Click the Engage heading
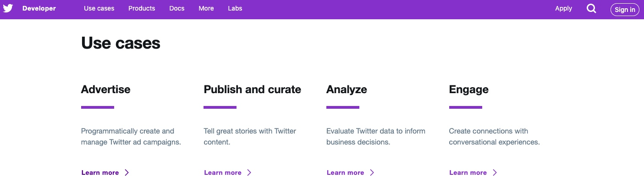The width and height of the screenshot is (644, 195). coord(468,89)
